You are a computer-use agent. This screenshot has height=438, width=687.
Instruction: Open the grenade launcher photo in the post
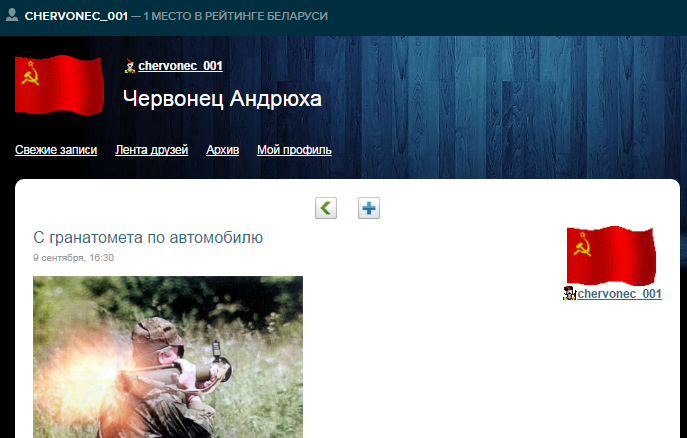(x=168, y=357)
